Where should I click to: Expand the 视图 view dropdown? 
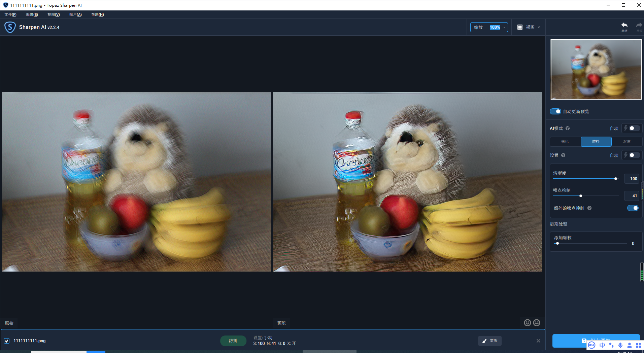point(529,27)
